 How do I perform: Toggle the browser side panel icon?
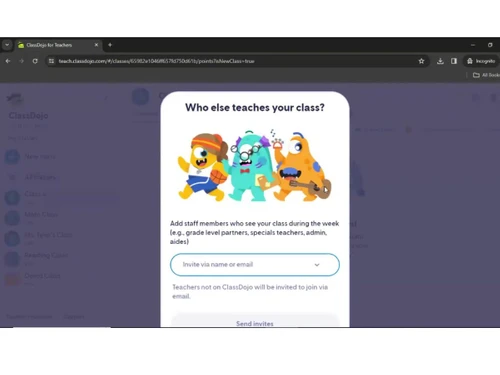coord(454,61)
